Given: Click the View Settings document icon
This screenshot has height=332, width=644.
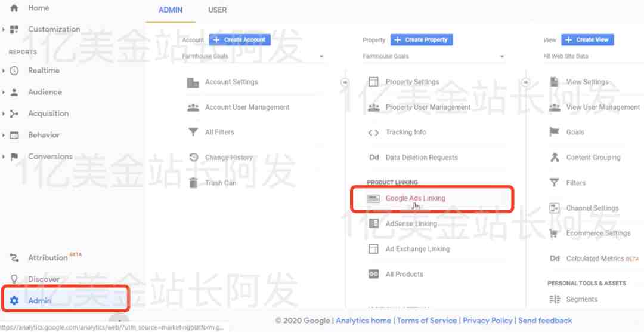Looking at the screenshot, I should (555, 82).
